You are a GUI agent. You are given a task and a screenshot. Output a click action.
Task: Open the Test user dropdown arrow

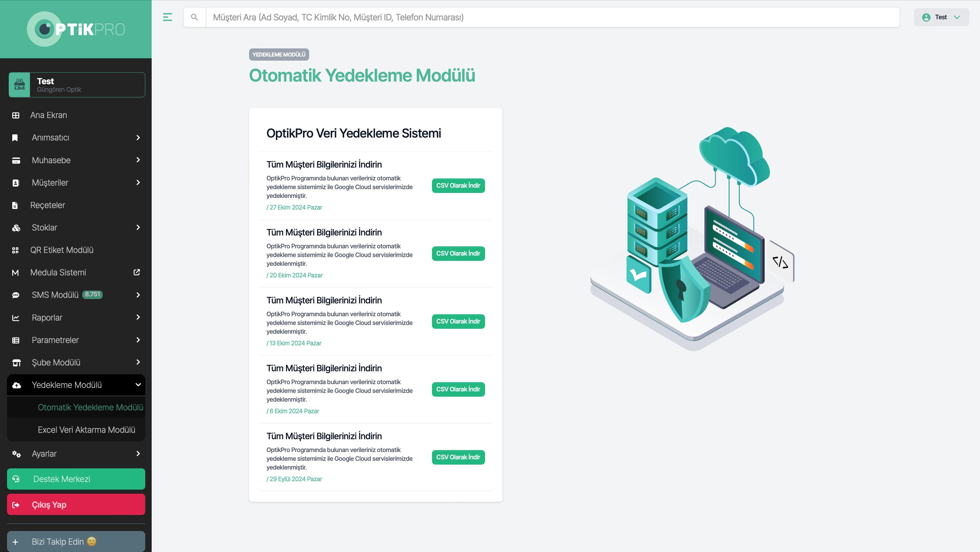click(x=957, y=17)
